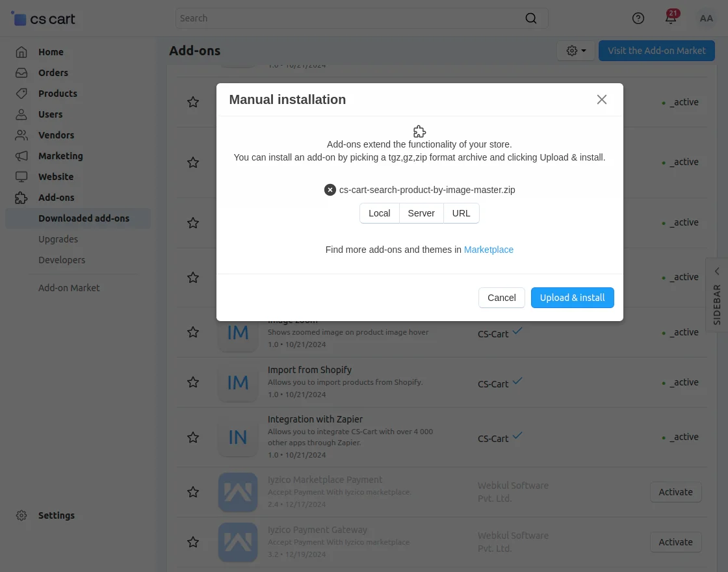Focus the top Search field
Viewport: 728px width, 572px height.
[x=351, y=18]
